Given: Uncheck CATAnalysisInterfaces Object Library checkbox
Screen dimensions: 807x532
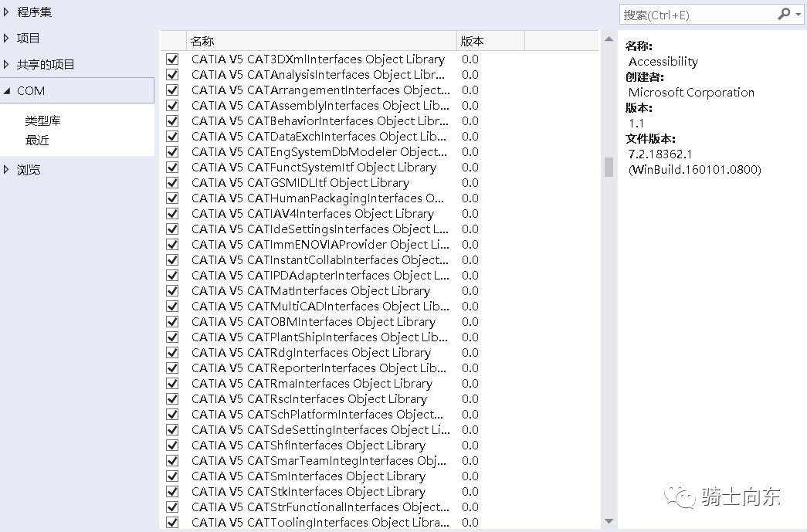Looking at the screenshot, I should point(172,75).
